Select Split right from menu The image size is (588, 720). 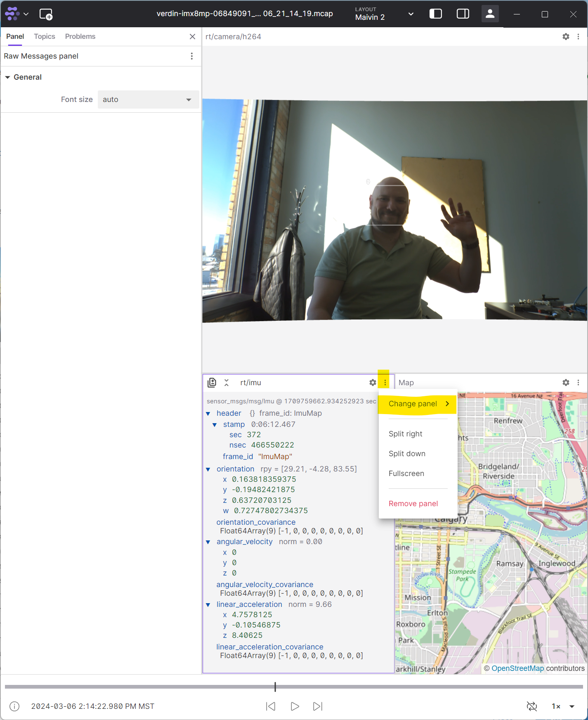405,434
